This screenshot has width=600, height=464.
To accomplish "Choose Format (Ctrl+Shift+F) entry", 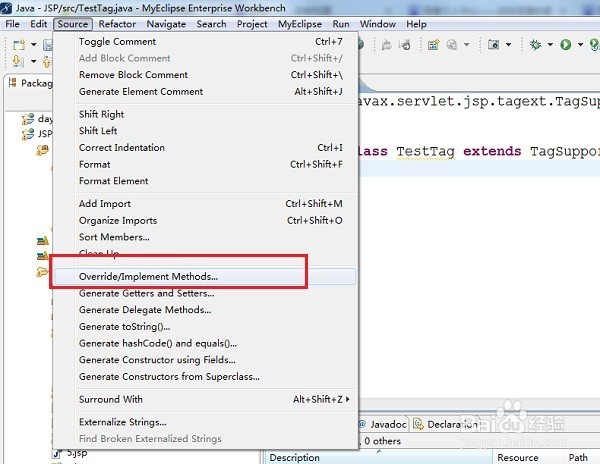I will [x=205, y=164].
